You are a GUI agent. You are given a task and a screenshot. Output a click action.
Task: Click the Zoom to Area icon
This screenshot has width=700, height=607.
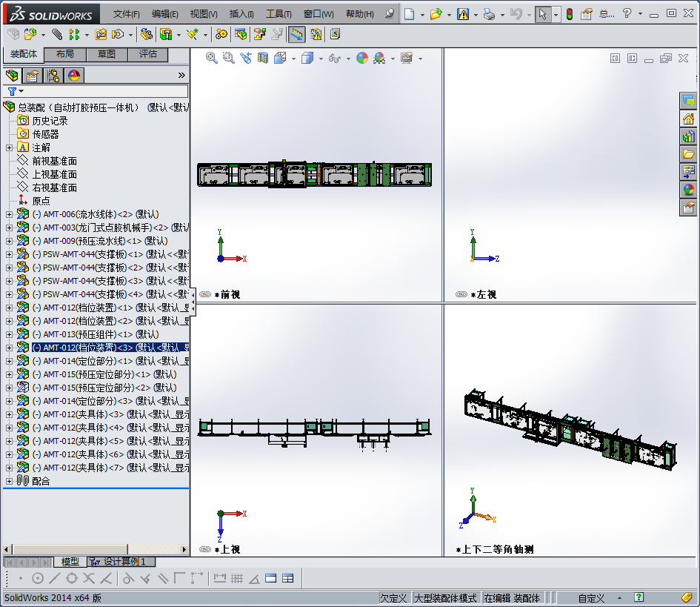click(229, 58)
